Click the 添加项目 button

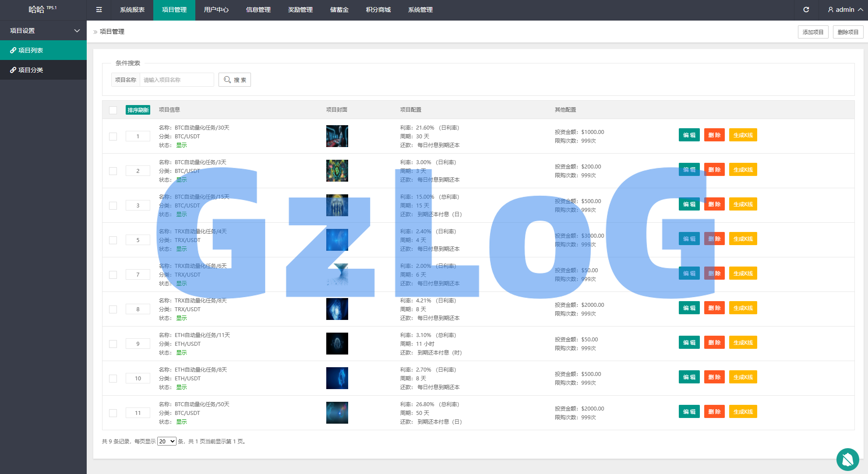click(x=813, y=32)
